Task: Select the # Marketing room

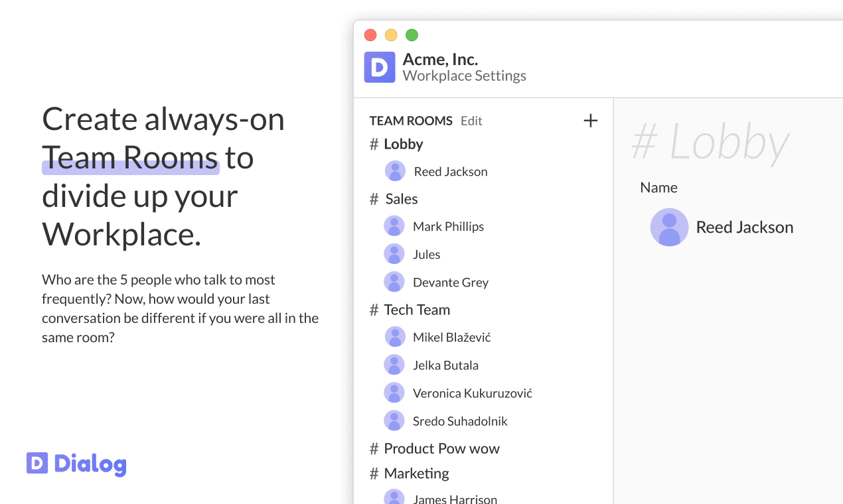Action: pyautogui.click(x=410, y=473)
